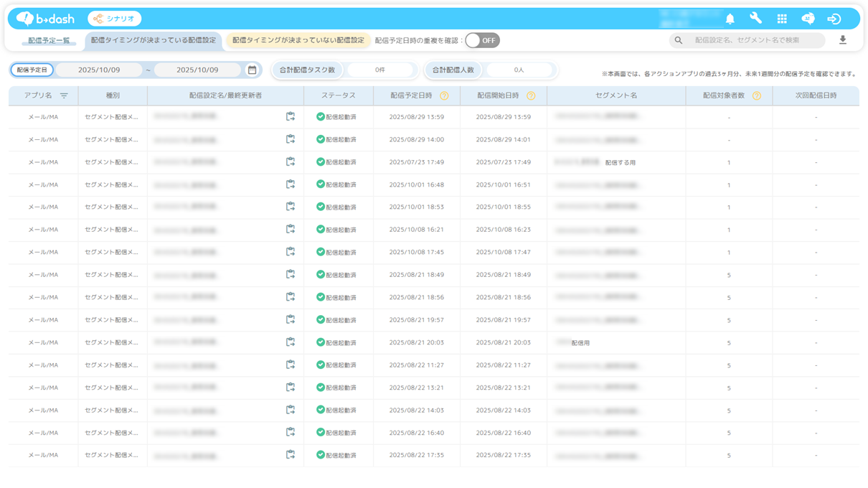Click the download icon beside search box
Viewport: 868px width, 488px height.
(843, 40)
